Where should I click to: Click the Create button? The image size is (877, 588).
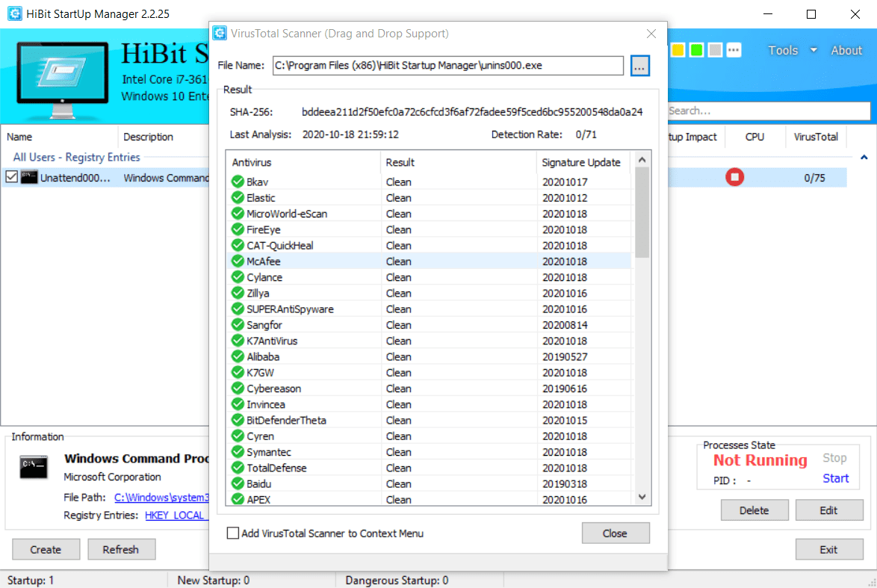46,549
